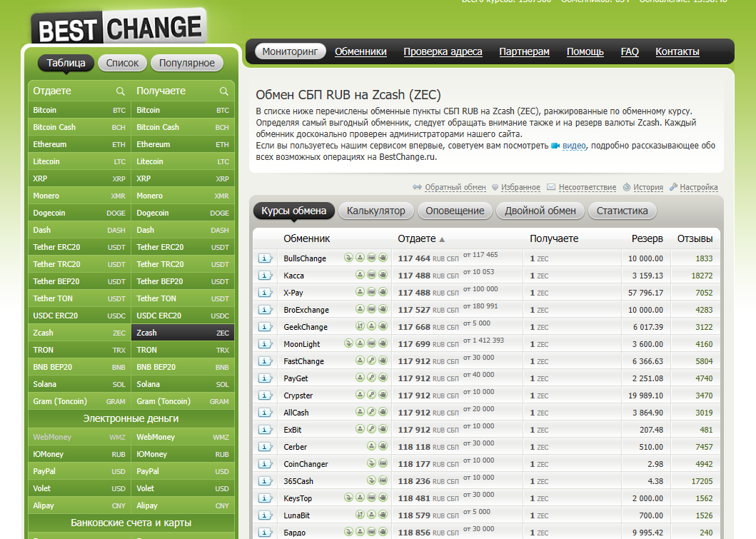Click the heart icon next to Избранное
756x539 pixels.
[x=495, y=187]
